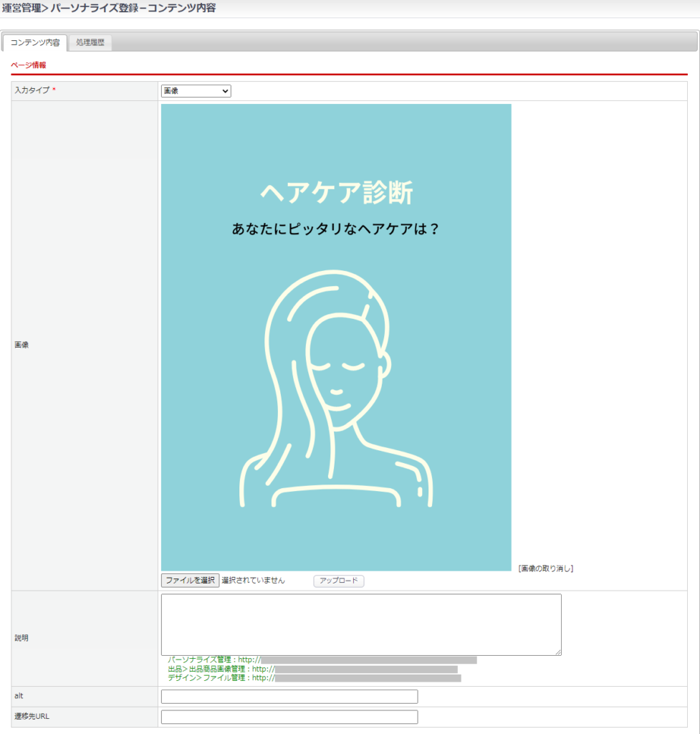Click the ページ情報 section heading
This screenshot has width=700, height=734.
click(29, 65)
